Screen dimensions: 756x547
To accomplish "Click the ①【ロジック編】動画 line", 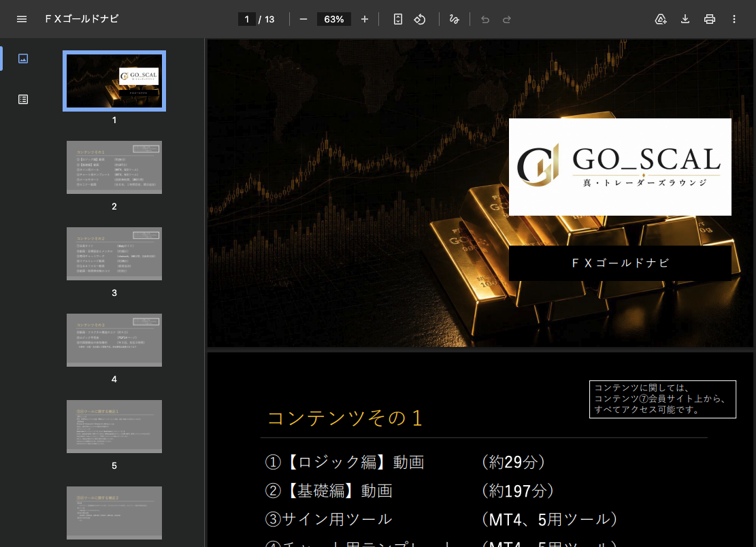I will tap(344, 462).
